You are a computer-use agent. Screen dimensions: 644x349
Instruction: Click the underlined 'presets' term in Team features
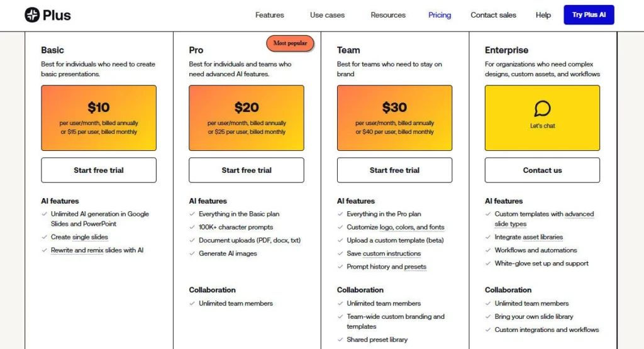coord(415,267)
